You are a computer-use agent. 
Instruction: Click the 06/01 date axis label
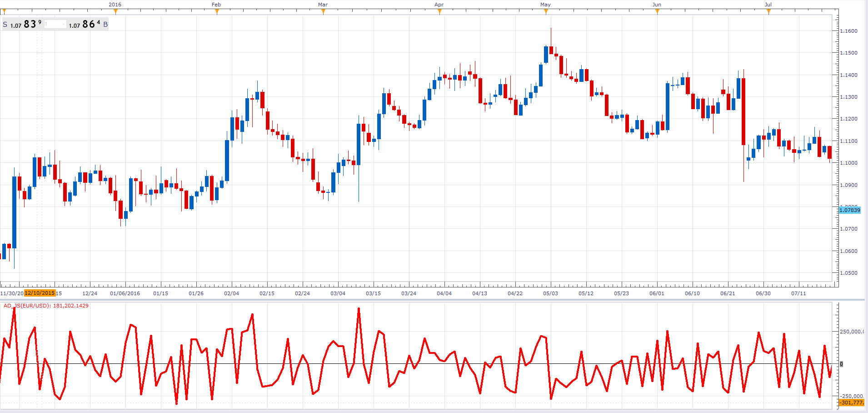(657, 293)
